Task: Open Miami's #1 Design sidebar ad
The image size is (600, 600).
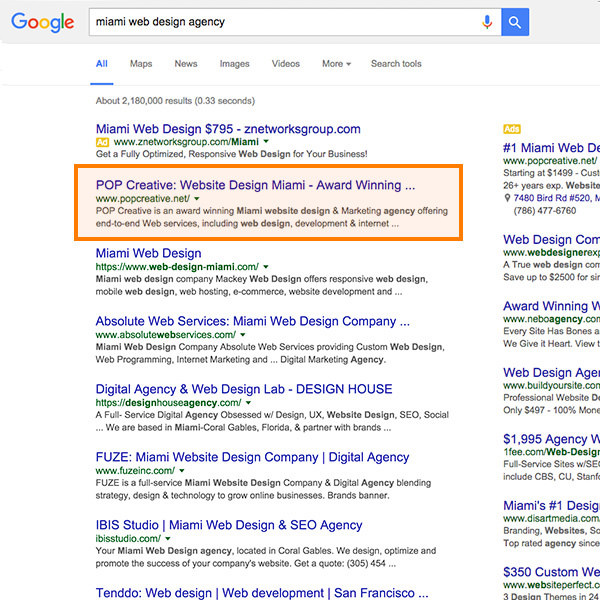Action: pyautogui.click(x=551, y=505)
